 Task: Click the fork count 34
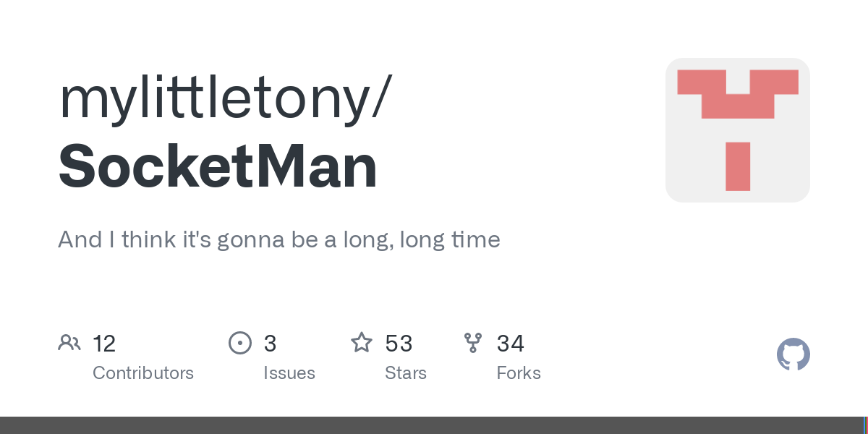pos(510,344)
